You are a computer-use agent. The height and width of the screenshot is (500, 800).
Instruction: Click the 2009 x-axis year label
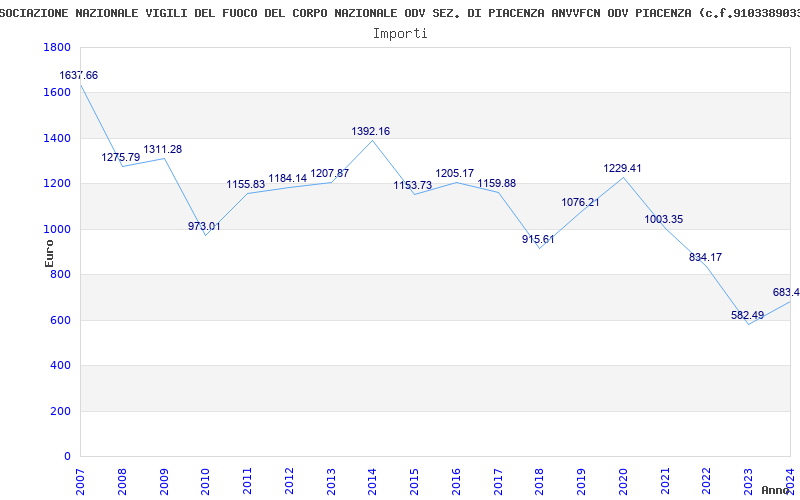(164, 482)
